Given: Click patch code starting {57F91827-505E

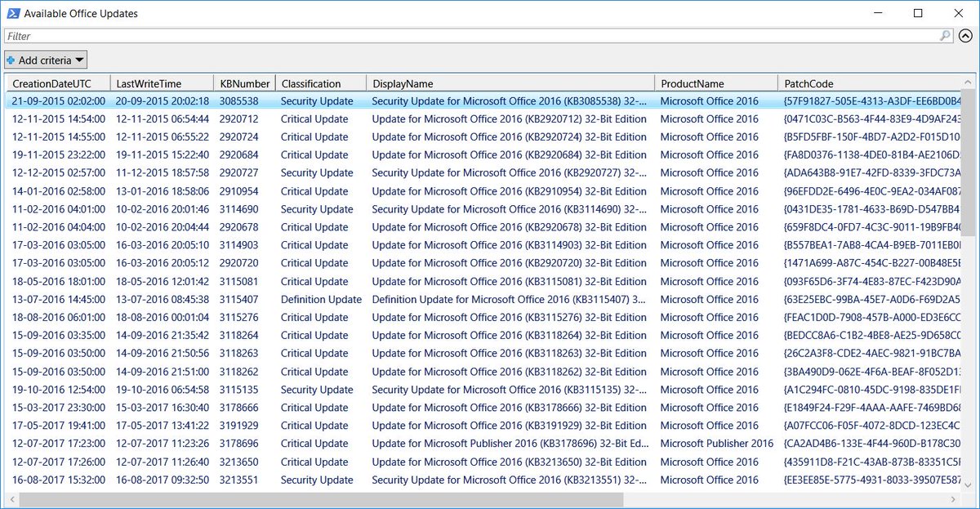Looking at the screenshot, I should click(x=871, y=101).
